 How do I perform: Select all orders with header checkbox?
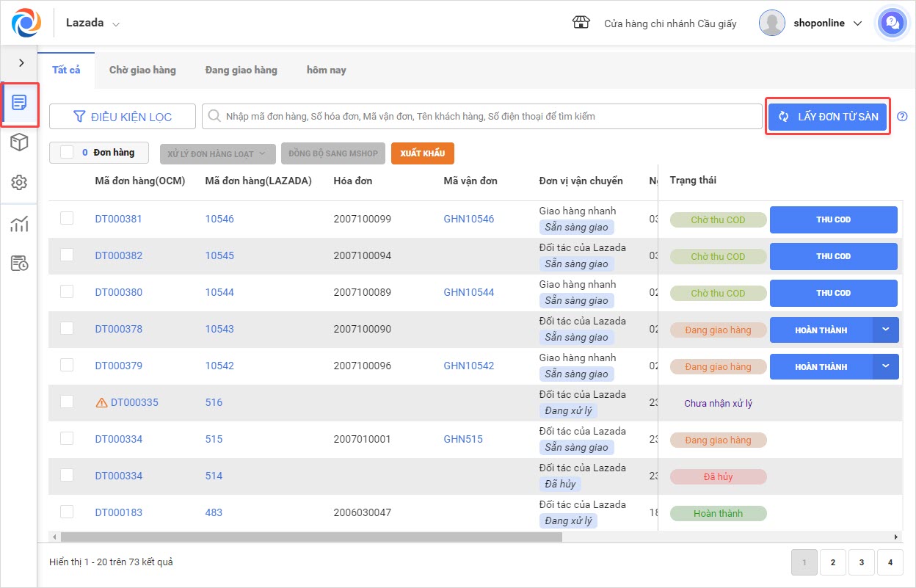click(67, 152)
